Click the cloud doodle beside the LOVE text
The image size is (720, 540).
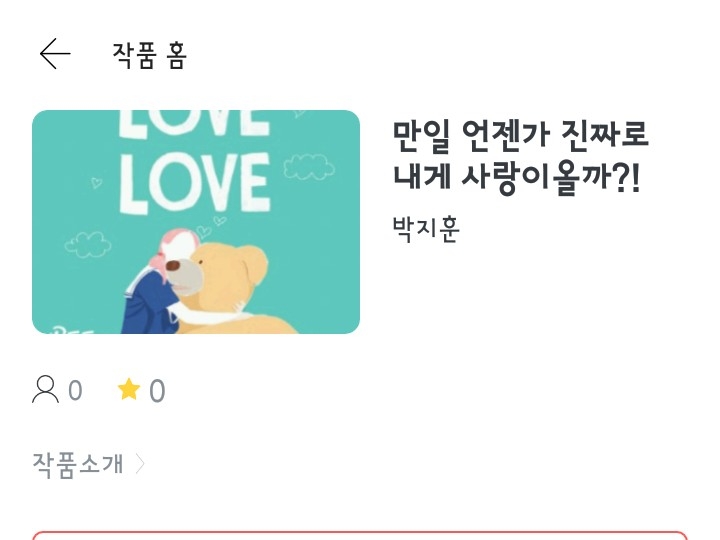click(309, 166)
